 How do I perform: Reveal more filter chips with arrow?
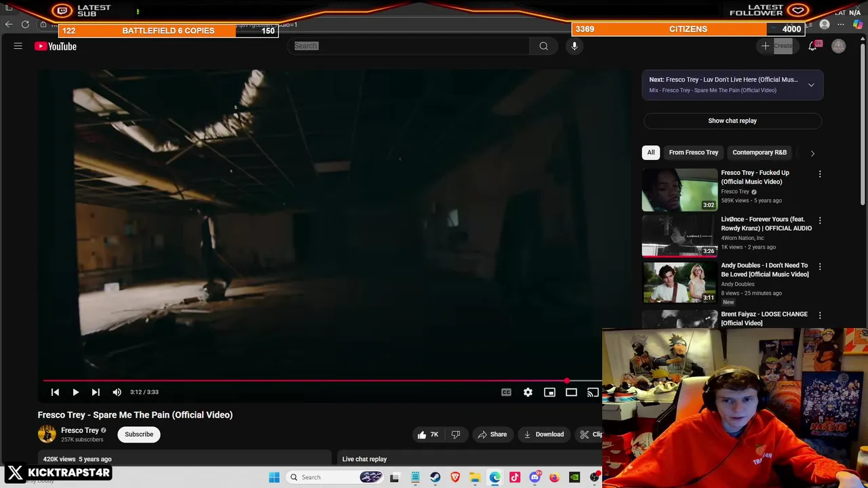[x=812, y=153]
